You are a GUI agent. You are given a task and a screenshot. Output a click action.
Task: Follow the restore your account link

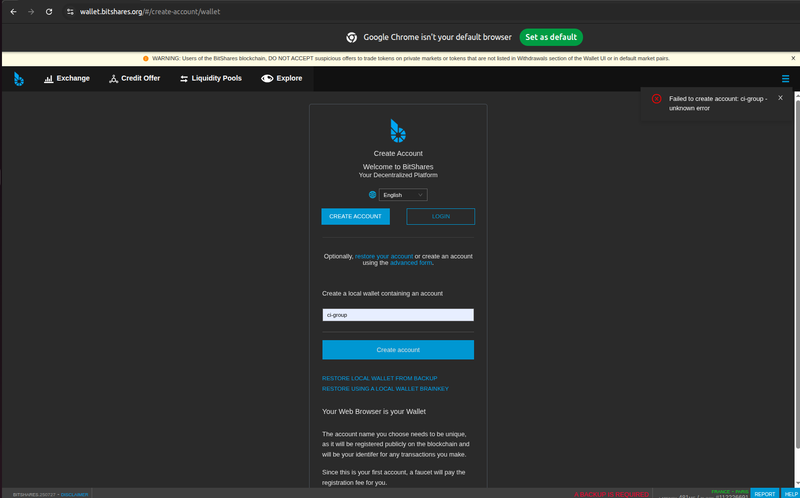384,256
